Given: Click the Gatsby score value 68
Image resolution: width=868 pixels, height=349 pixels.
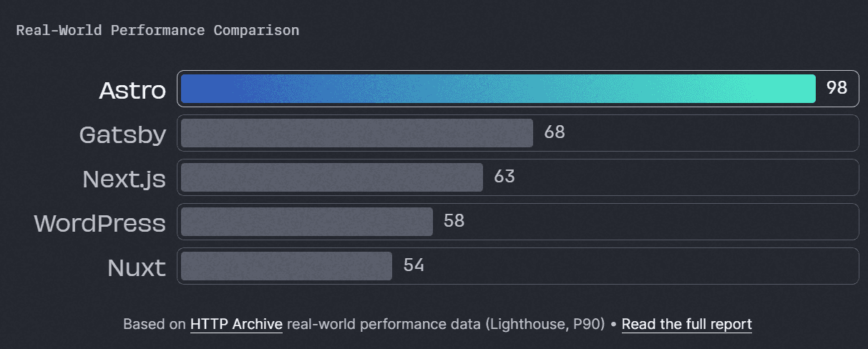Looking at the screenshot, I should click(x=554, y=132).
